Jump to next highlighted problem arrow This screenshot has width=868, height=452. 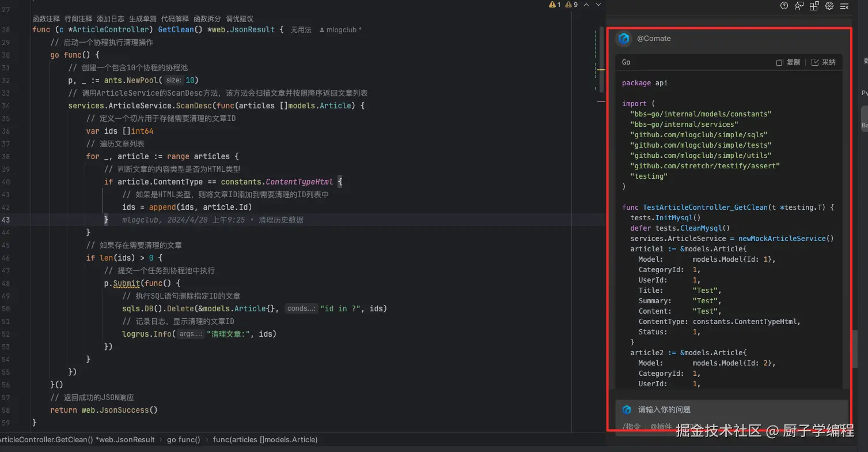tap(598, 5)
